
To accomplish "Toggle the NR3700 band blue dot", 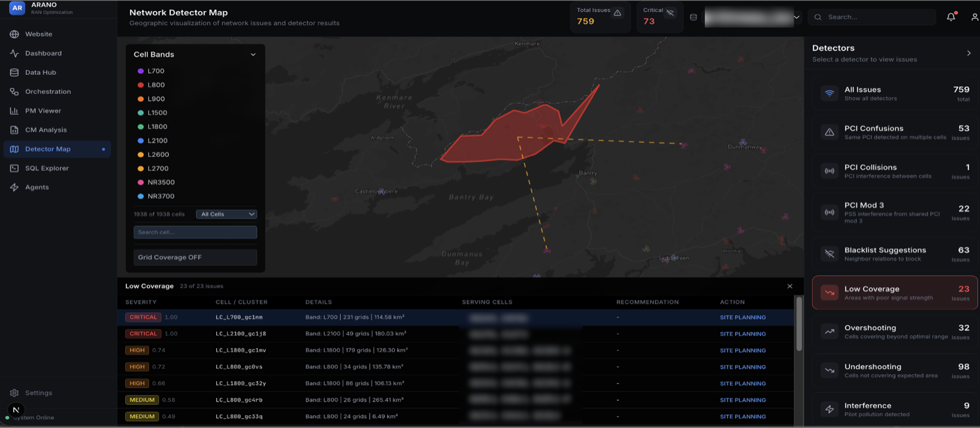I will pyautogui.click(x=141, y=196).
